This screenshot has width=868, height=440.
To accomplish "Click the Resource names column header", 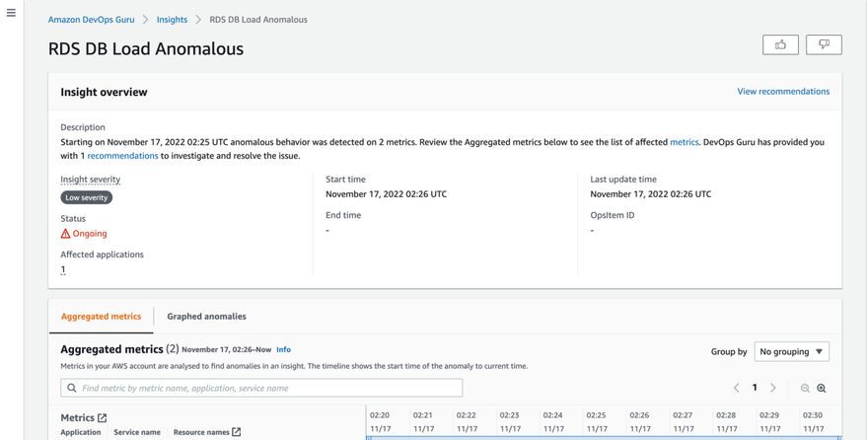I will point(201,432).
